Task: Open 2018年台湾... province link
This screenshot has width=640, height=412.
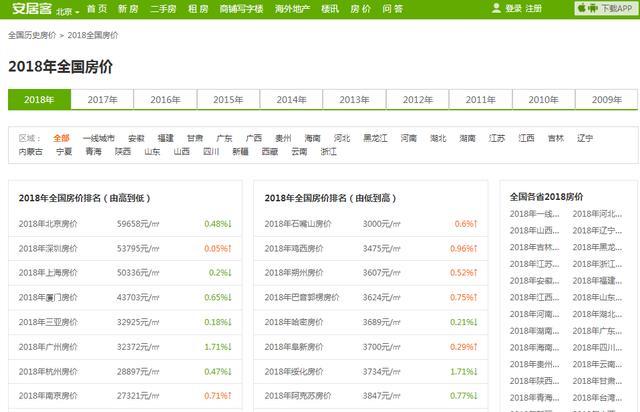Action: pyautogui.click(x=597, y=397)
